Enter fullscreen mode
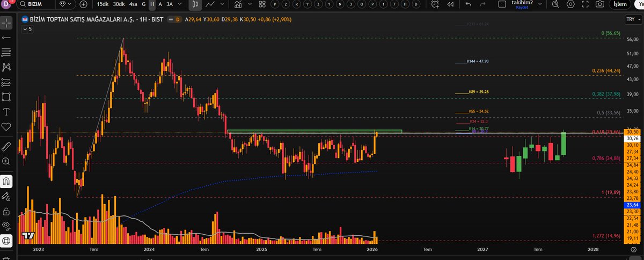Screen dimensions: 644x260 click(x=586, y=4)
